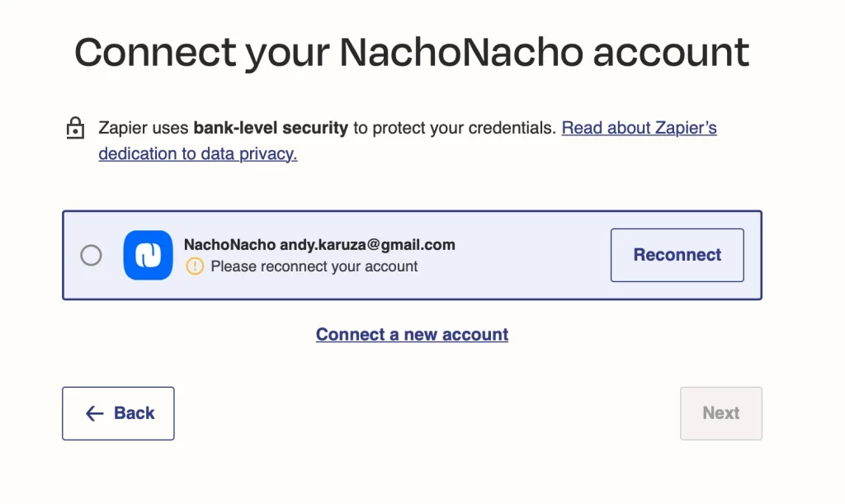
Task: Select the NachoNacho account radio button
Action: click(91, 255)
